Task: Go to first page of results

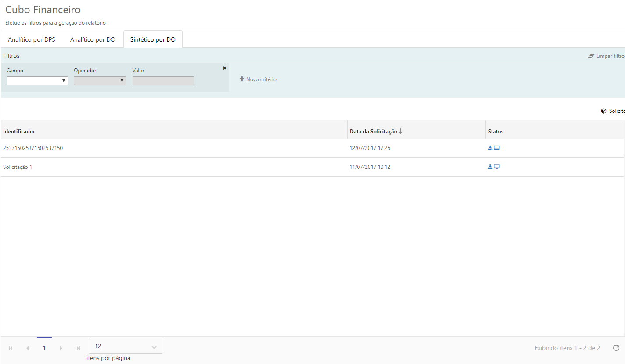Action: (x=11, y=348)
